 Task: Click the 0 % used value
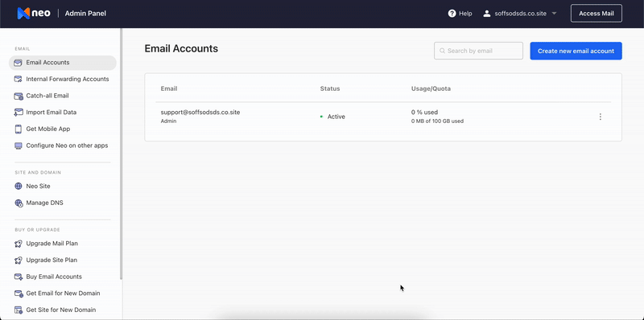pos(424,113)
